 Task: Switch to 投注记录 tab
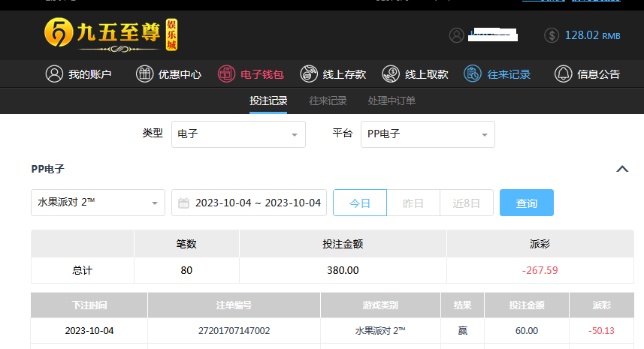pos(268,101)
